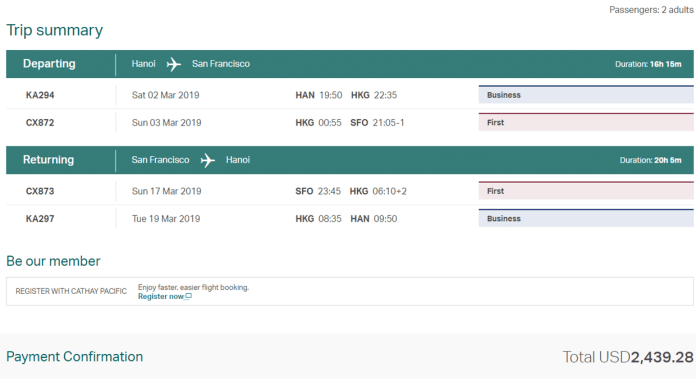Click the HAN 19:50 departure time
The height and width of the screenshot is (386, 696).
point(319,95)
